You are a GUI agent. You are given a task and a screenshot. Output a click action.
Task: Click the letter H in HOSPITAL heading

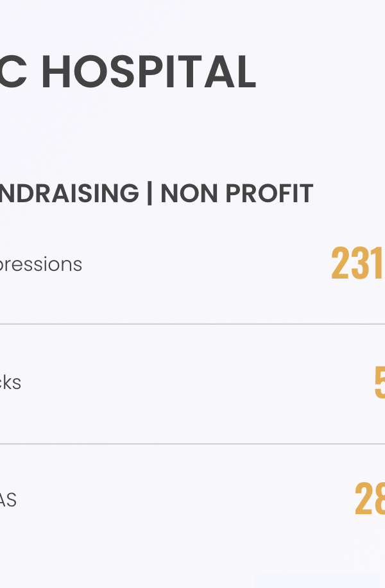[56, 73]
